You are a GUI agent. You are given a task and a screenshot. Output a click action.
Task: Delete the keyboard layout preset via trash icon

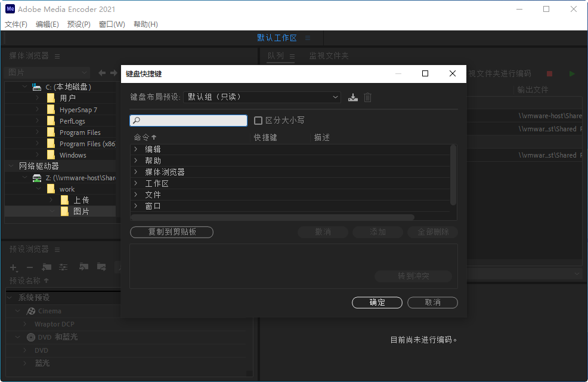point(367,97)
